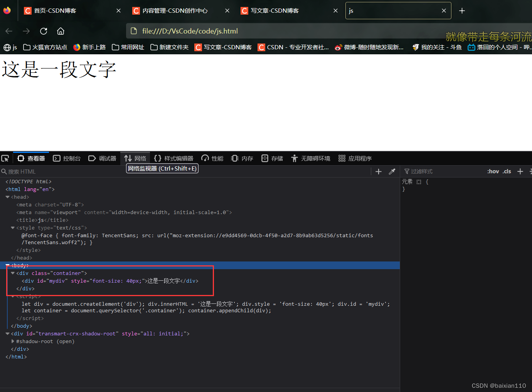Switch to 查看器 inspector panel
Screen dimensions: 532x392
[31, 158]
